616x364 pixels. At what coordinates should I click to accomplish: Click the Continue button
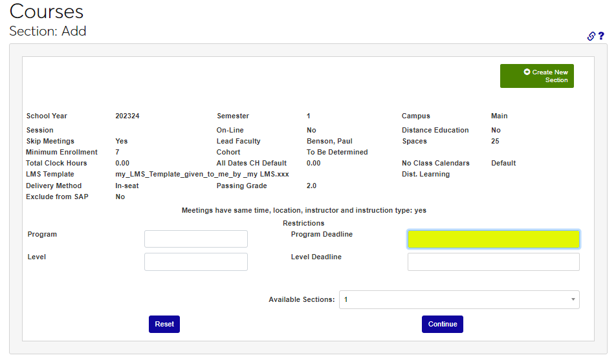click(x=442, y=324)
